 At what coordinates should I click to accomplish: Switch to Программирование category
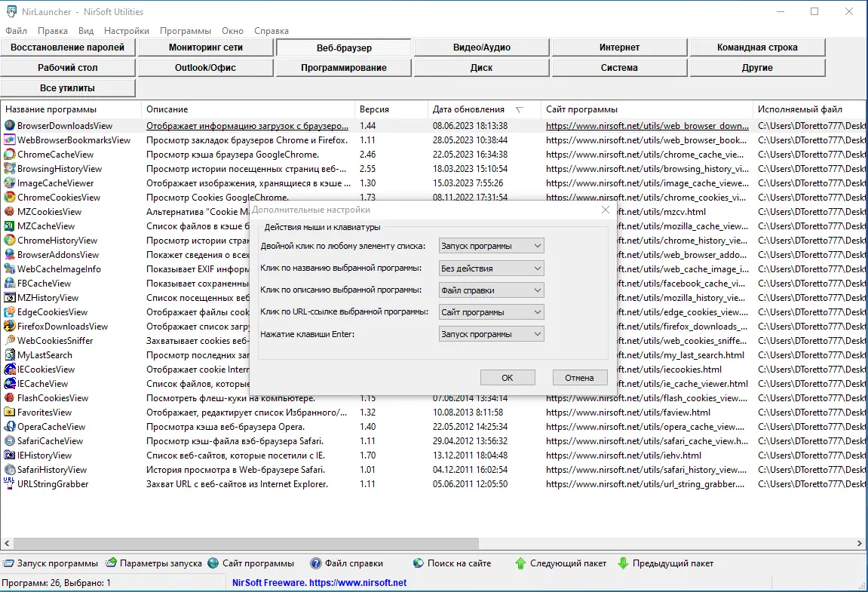(x=344, y=68)
